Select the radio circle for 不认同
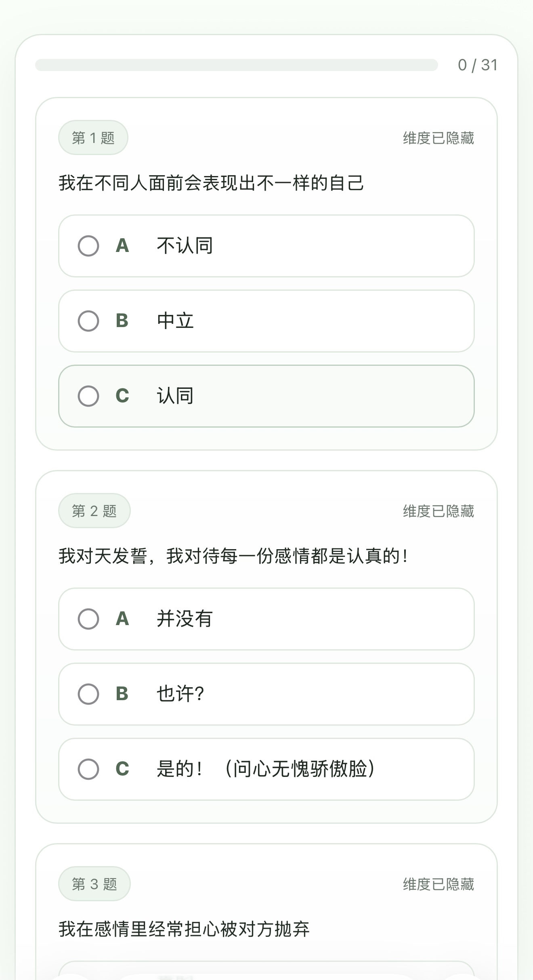Viewport: 533px width, 980px height. 88,246
